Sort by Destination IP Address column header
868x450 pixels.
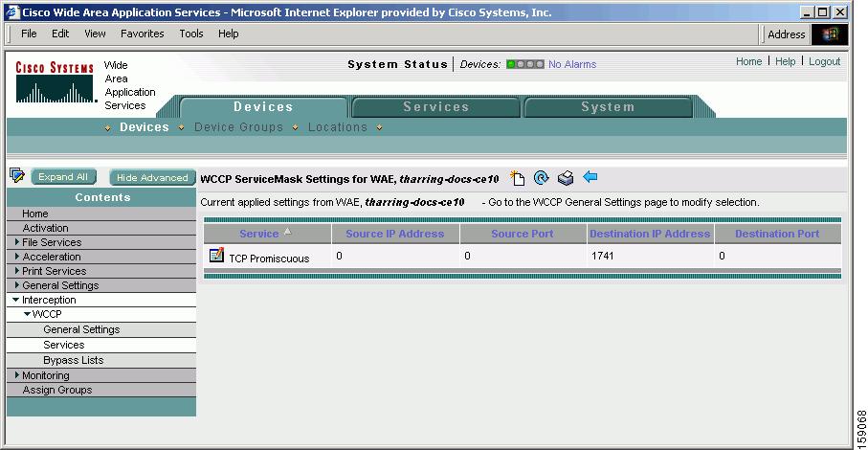pos(650,234)
